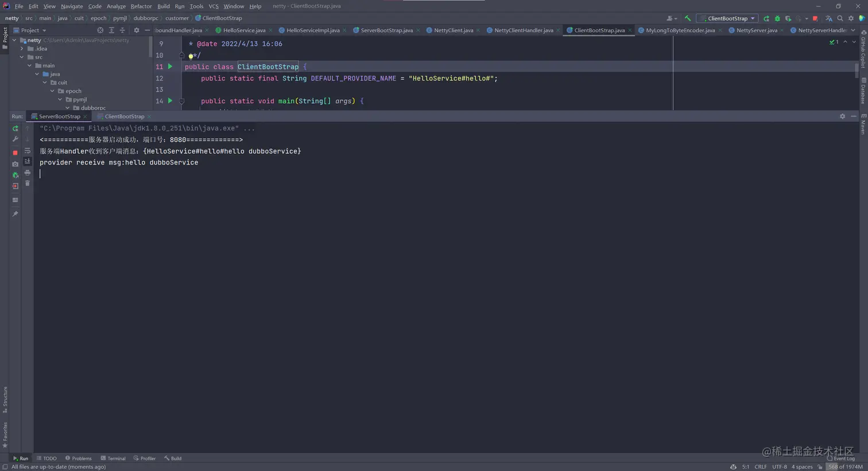Toggle the Structure tool window side button
868x471 pixels.
[x=5, y=399]
